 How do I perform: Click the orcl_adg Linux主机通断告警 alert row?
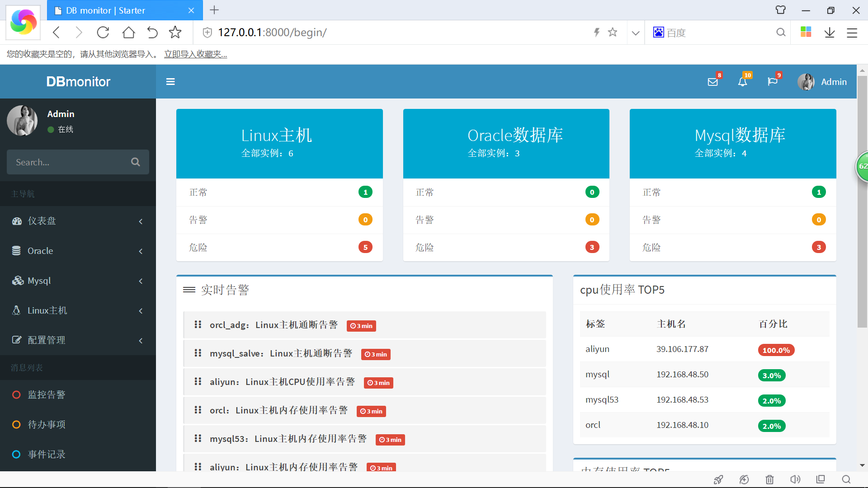(364, 325)
